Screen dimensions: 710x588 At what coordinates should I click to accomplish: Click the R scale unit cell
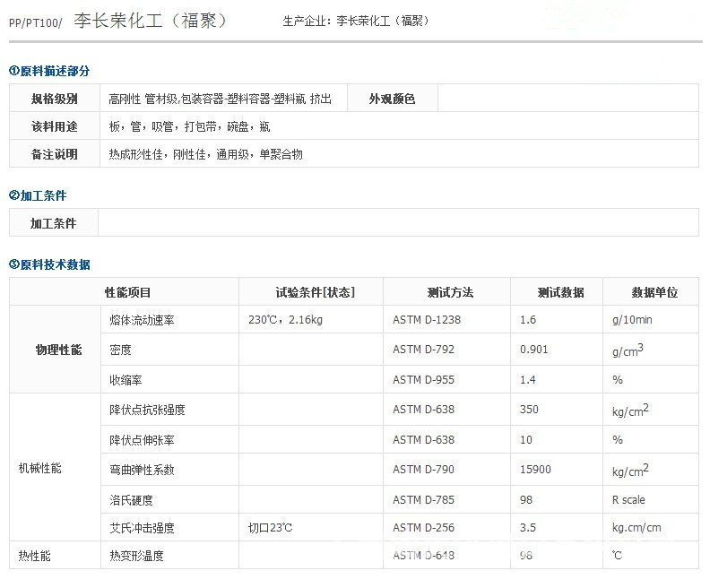(x=651, y=500)
